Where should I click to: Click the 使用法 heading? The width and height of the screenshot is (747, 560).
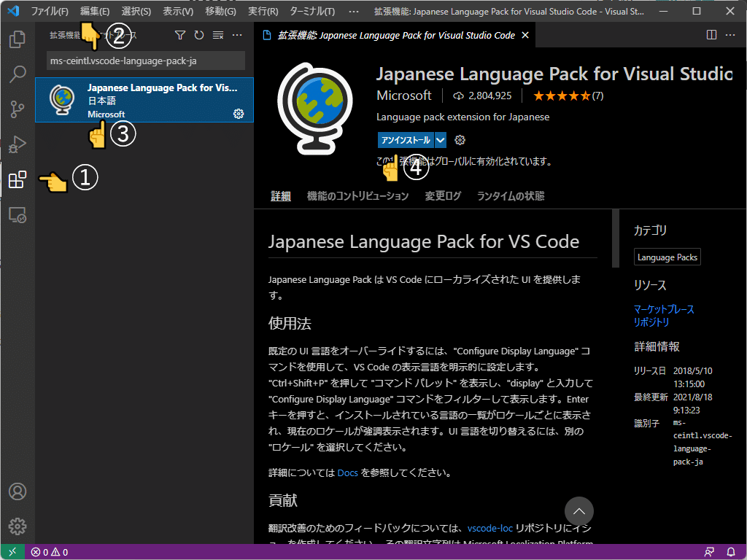pyautogui.click(x=290, y=324)
